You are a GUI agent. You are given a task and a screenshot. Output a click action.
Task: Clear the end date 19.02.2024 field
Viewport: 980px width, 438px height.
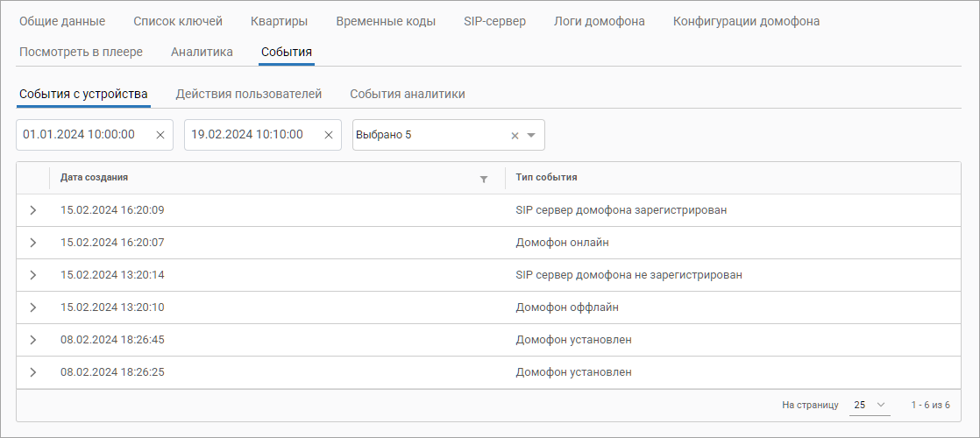pos(329,135)
